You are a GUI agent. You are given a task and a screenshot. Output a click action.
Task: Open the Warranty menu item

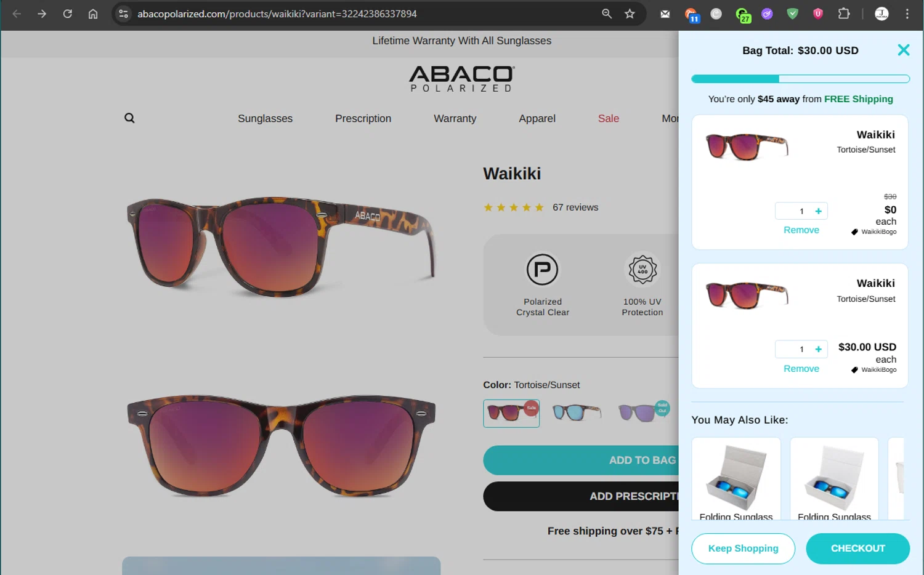pyautogui.click(x=455, y=118)
